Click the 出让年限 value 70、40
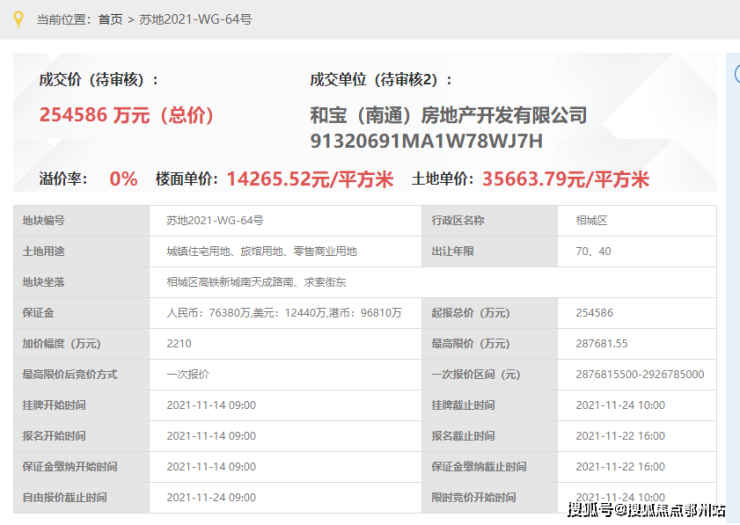 tap(593, 251)
